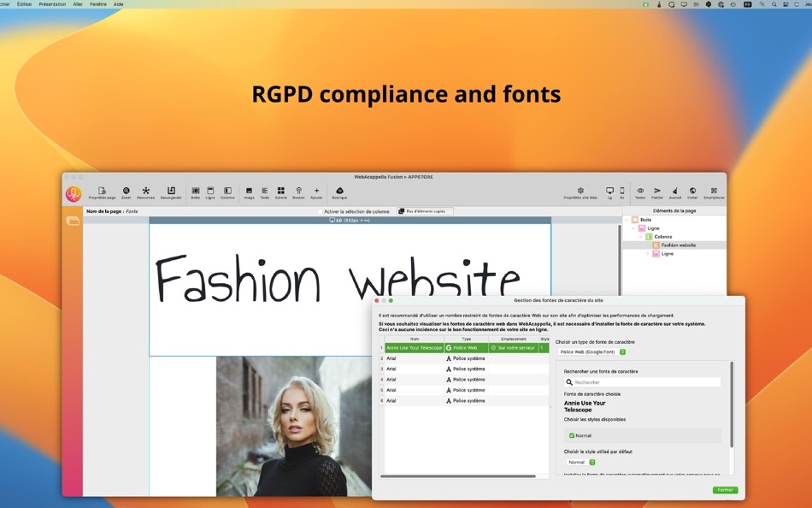
Task: Open the pages panel icon in left sidebar
Action: 73,222
